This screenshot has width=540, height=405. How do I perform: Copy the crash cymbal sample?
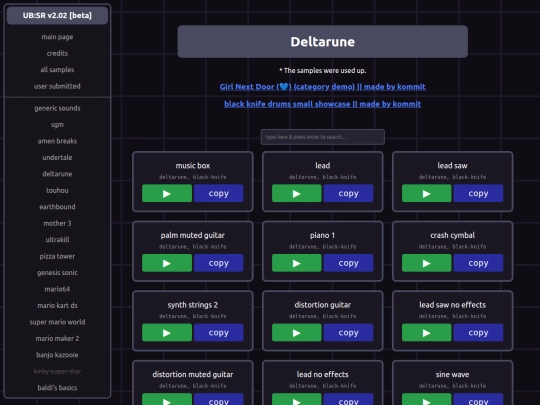478,263
